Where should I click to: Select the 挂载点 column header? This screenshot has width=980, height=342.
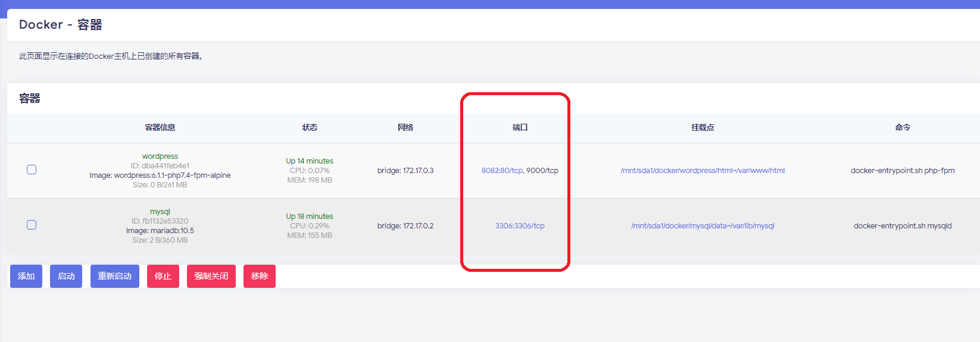pyautogui.click(x=703, y=127)
